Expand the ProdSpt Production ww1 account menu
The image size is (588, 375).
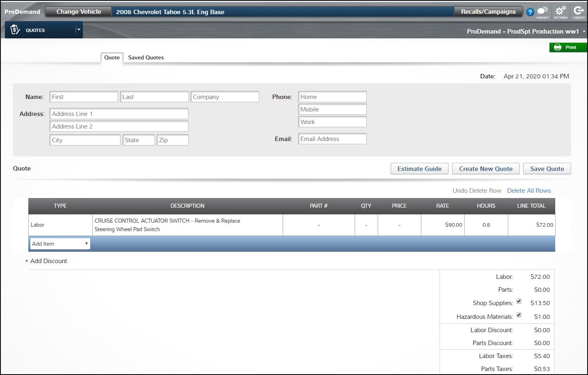pyautogui.click(x=584, y=32)
